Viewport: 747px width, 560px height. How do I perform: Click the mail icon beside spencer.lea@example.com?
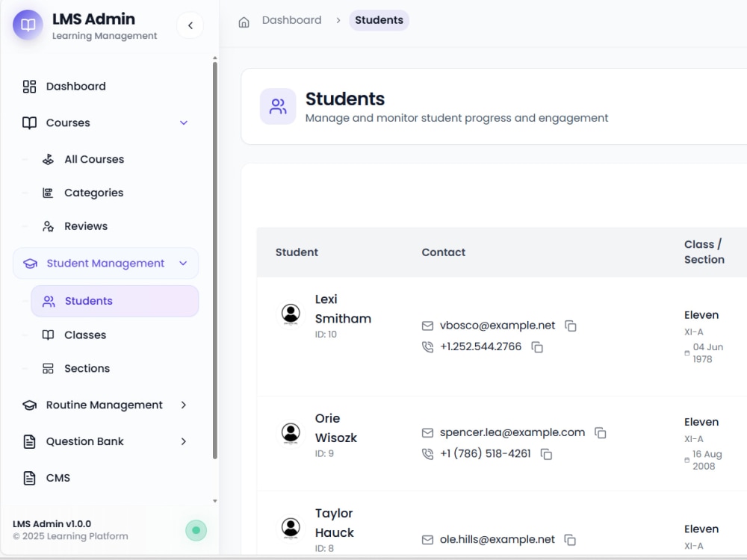click(x=427, y=433)
